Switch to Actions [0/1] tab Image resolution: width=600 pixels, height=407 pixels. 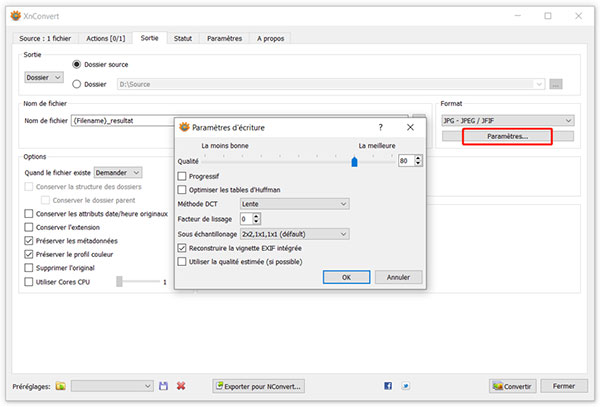pos(106,38)
